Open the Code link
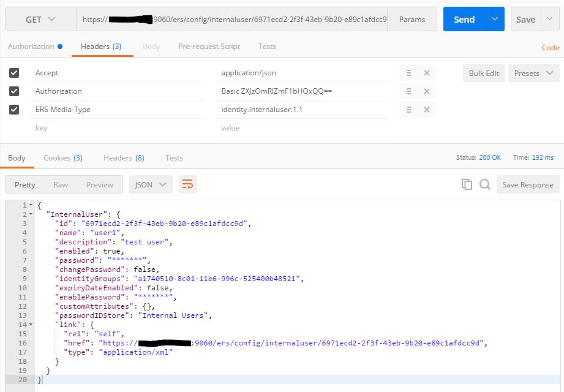Viewport: 564px width, 392px height. tap(551, 47)
